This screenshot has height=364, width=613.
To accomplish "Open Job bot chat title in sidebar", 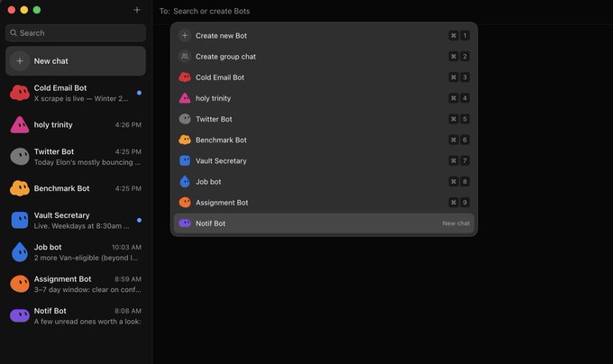I will [x=48, y=247].
